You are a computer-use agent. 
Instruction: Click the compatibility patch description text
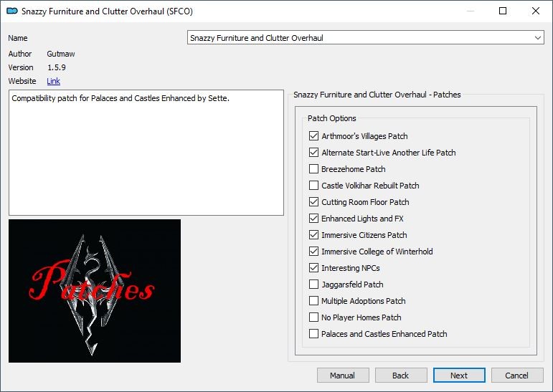tap(120, 98)
